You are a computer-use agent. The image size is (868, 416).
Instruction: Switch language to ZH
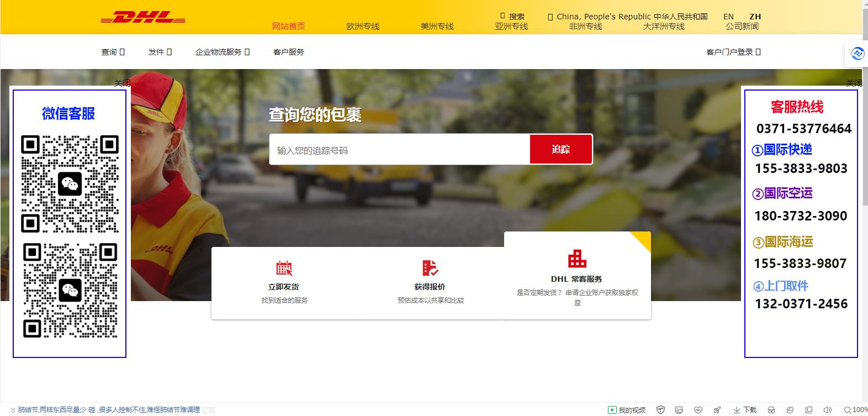click(x=755, y=17)
